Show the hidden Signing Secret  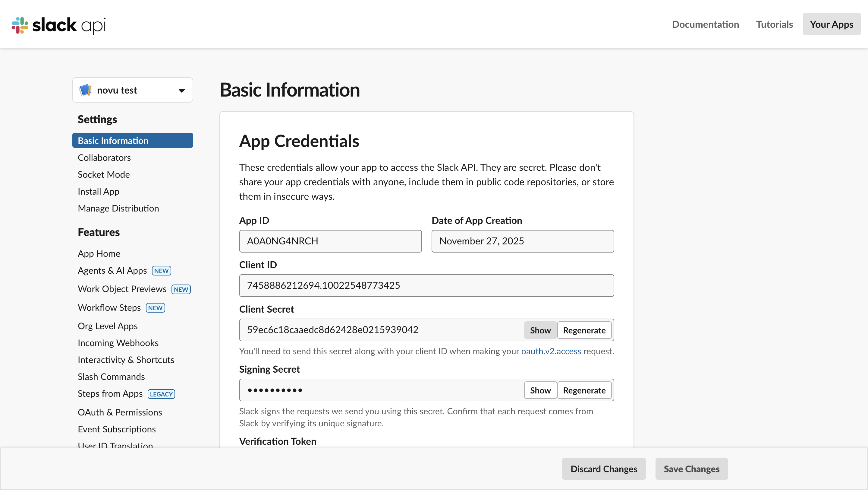click(x=540, y=390)
